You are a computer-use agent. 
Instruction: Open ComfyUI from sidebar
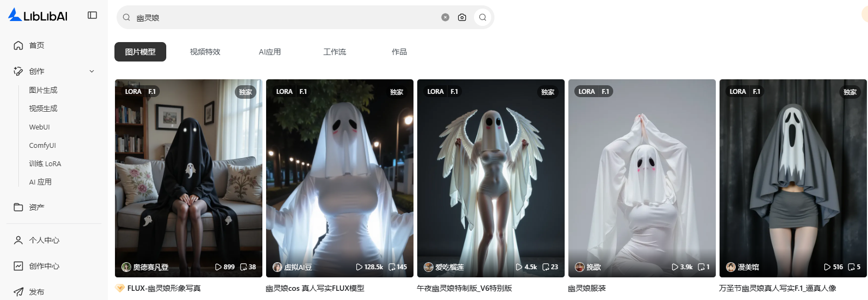[43, 145]
